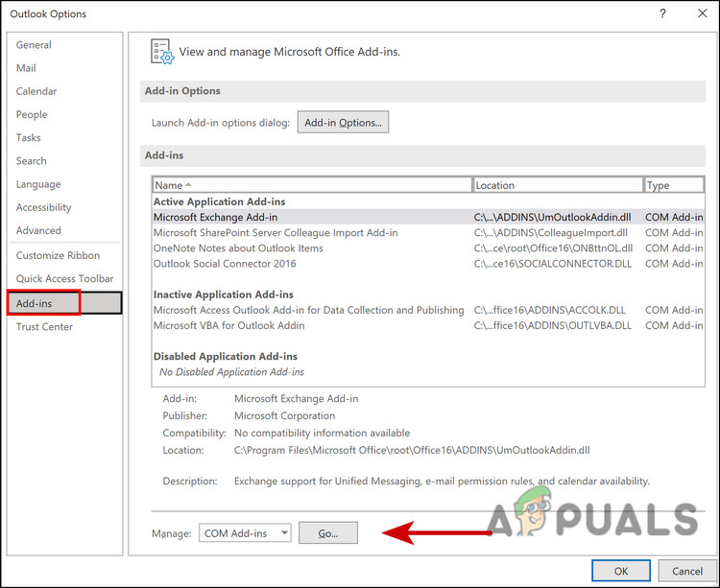Click the Active Application Add-ins heading

coord(219,201)
